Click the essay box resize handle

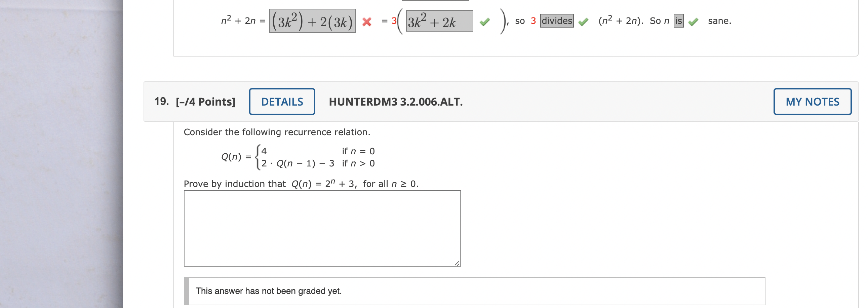point(458,264)
